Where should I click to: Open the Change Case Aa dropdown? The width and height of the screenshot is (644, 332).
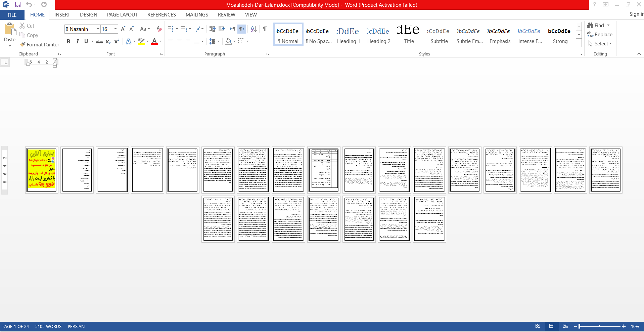145,29
